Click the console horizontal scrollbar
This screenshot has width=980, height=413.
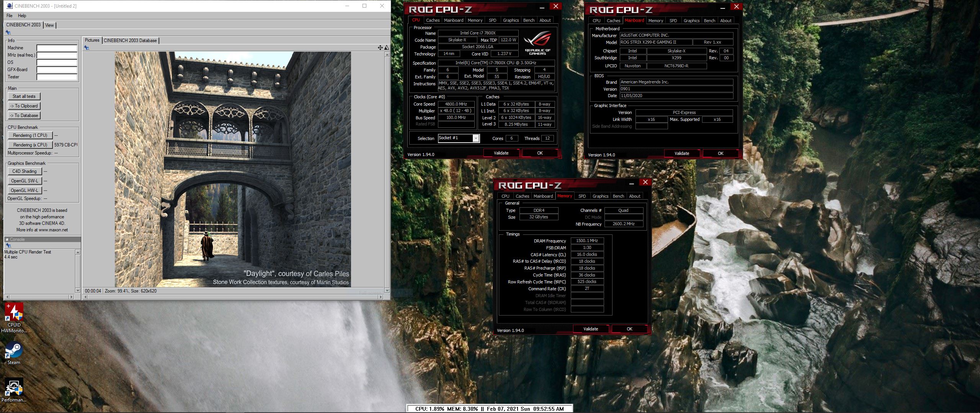click(x=39, y=297)
